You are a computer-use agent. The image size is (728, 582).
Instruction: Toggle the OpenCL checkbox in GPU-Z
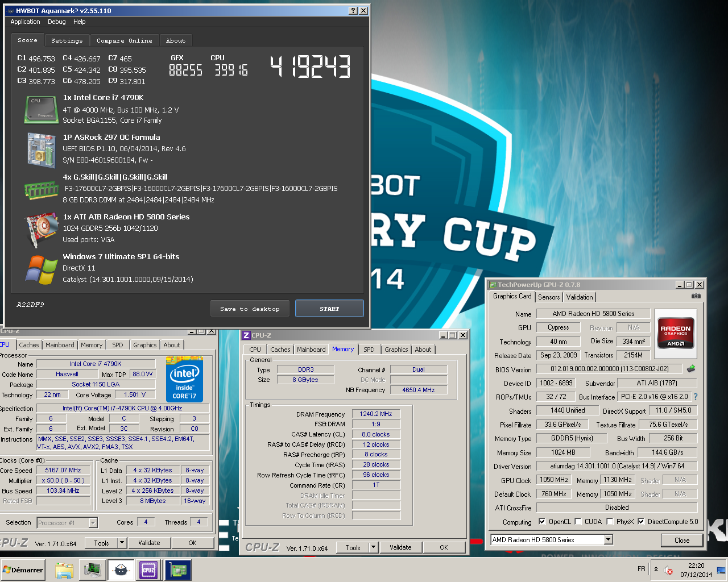(542, 521)
